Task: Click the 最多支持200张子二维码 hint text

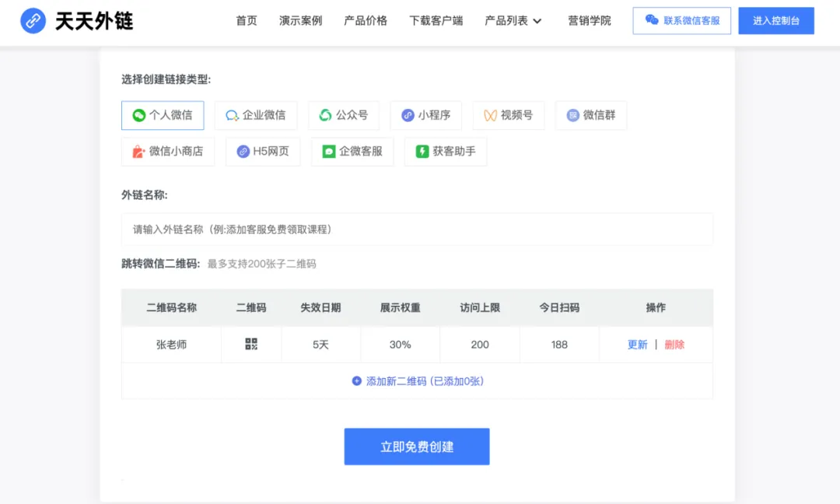Action: [x=262, y=264]
